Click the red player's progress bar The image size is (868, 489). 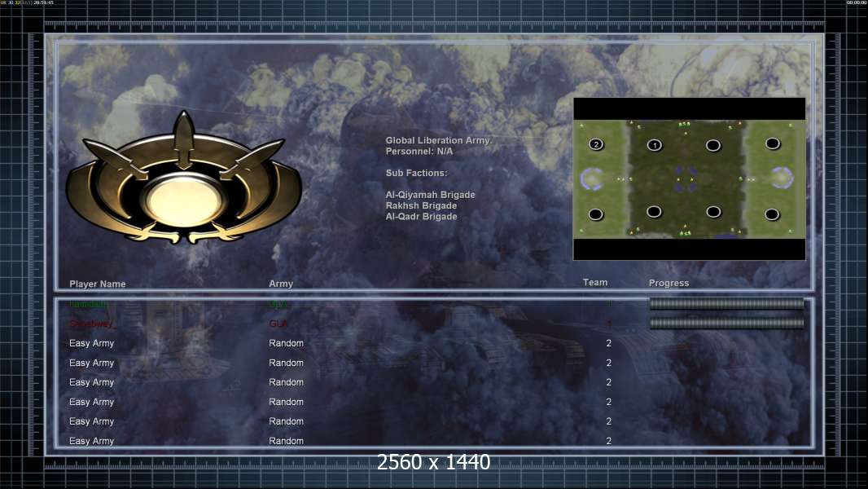click(726, 323)
